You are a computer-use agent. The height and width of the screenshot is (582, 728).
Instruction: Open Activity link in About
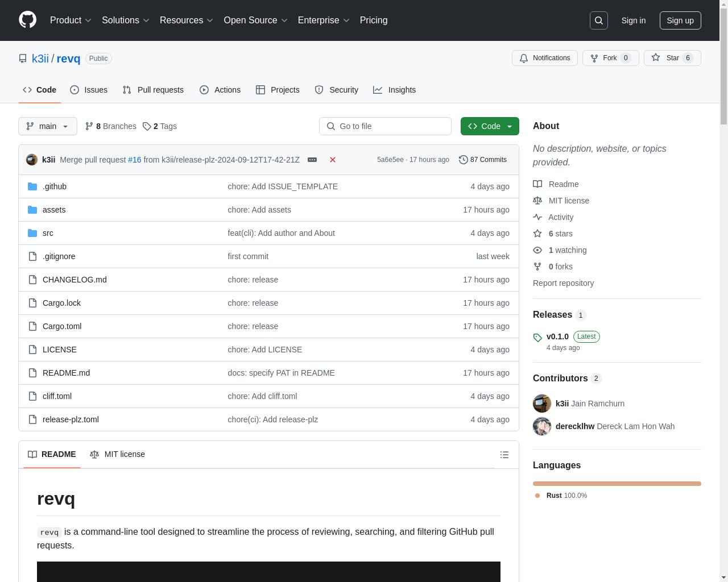click(x=553, y=217)
